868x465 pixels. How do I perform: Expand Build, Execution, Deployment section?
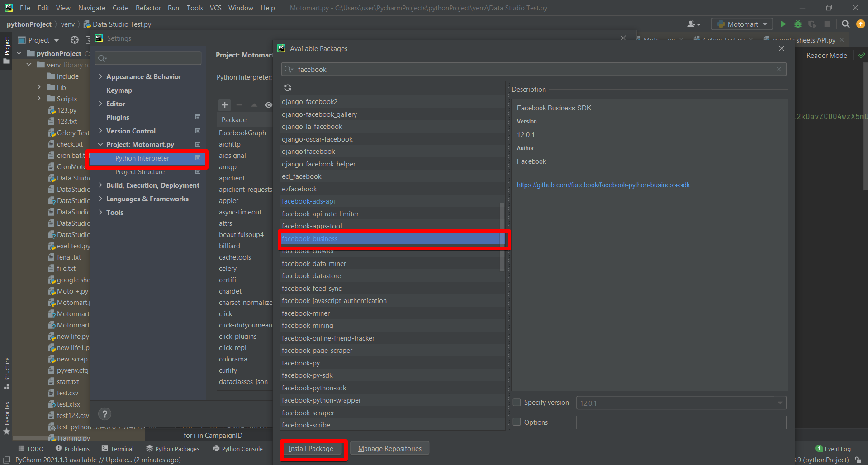coord(100,185)
